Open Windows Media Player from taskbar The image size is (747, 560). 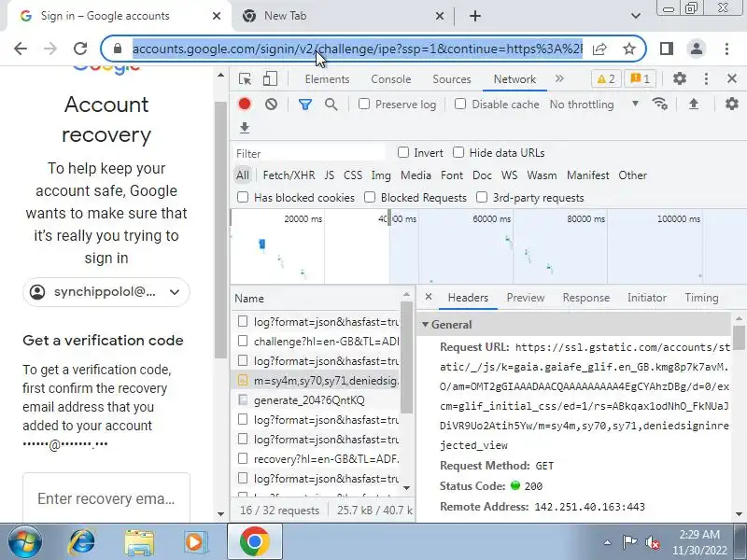196,541
